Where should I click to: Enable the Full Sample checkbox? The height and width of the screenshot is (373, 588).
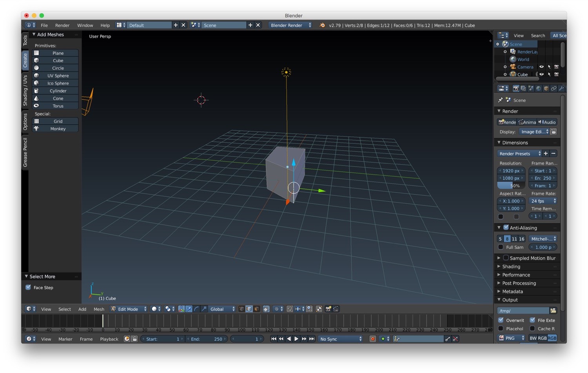tap(501, 247)
